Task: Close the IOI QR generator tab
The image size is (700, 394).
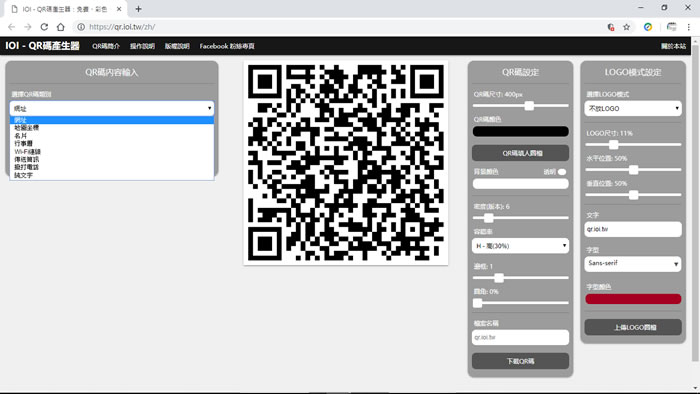Action: pyautogui.click(x=119, y=9)
